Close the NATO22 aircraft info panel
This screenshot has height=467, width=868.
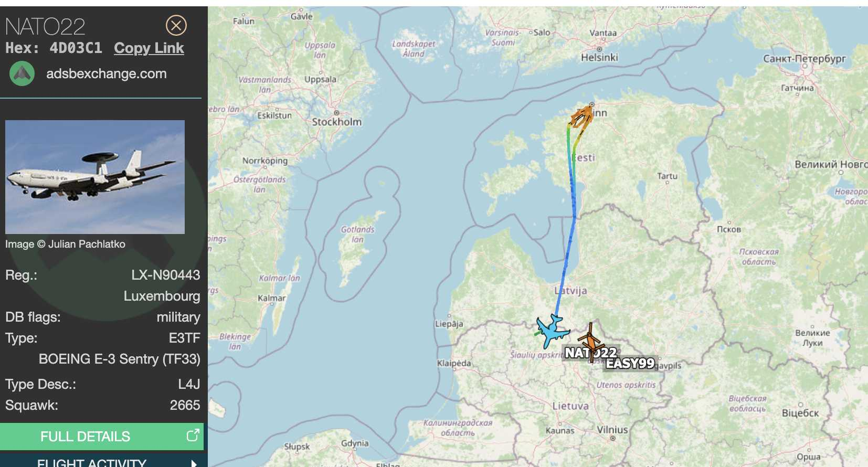coord(176,25)
